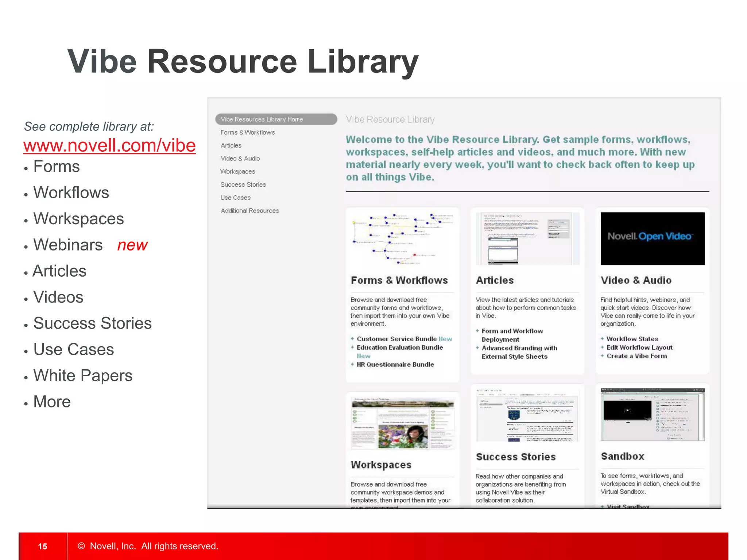Screen dimensions: 747x560
Task: Click the Workflows bullet on the slide
Action: coord(71,193)
